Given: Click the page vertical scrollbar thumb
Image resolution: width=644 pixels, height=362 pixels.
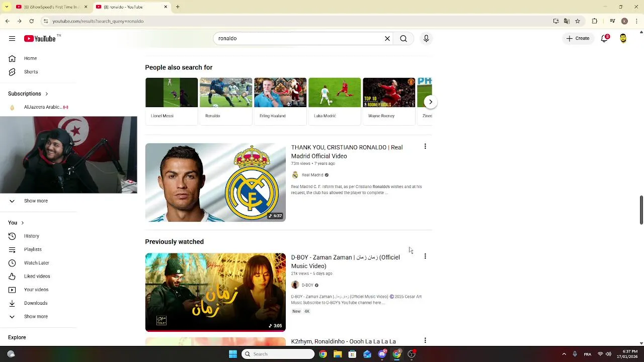Looking at the screenshot, I should click(641, 210).
